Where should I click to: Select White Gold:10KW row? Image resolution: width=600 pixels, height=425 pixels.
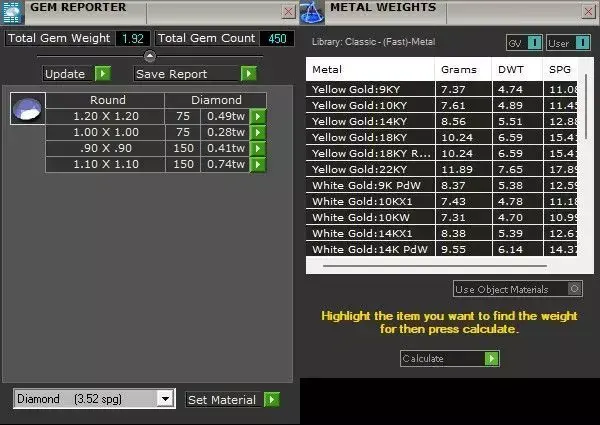pyautogui.click(x=442, y=218)
